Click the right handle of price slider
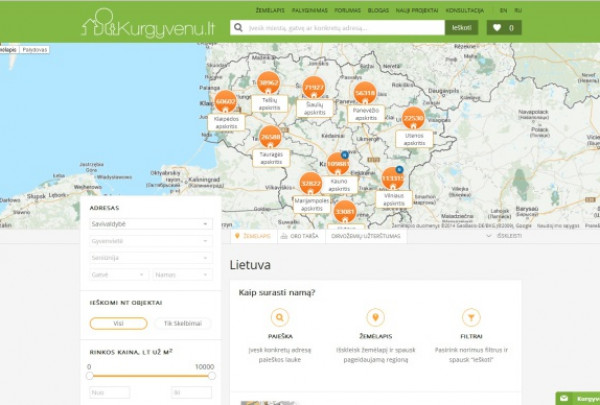This screenshot has width=600, height=405. (x=211, y=377)
